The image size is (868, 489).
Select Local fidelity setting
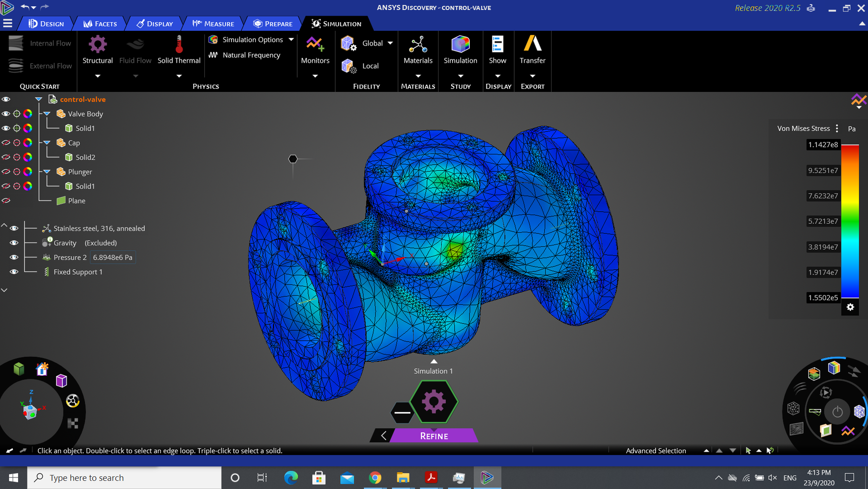pyautogui.click(x=360, y=66)
